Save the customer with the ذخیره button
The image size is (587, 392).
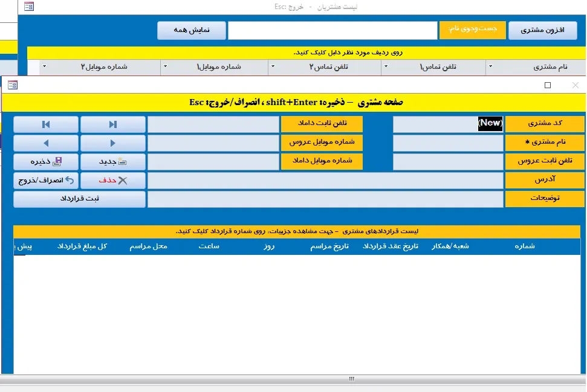pos(46,162)
